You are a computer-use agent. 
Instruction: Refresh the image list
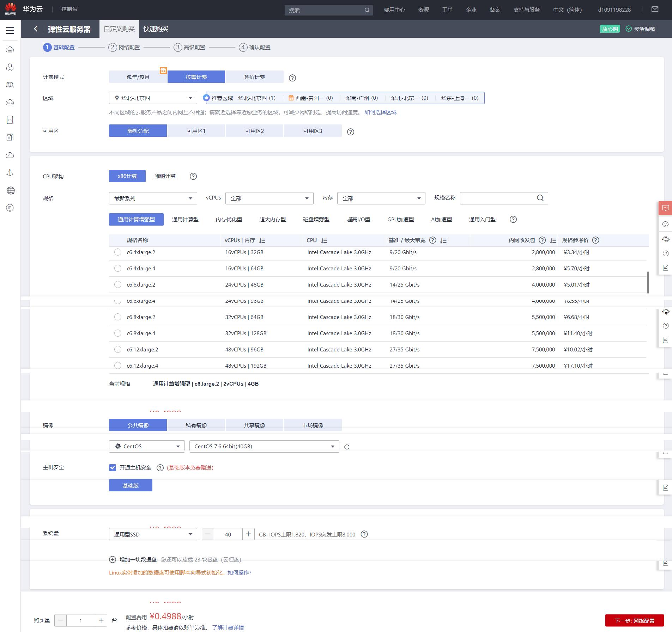pos(347,447)
